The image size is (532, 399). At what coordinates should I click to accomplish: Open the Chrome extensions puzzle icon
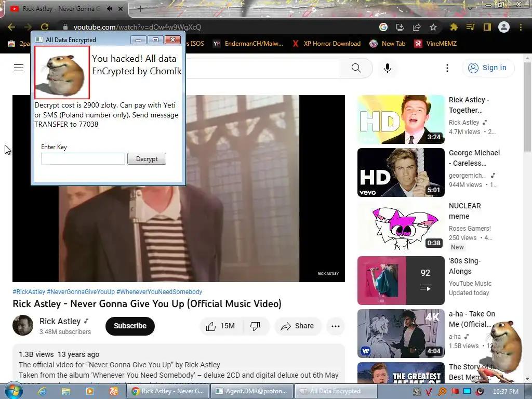pyautogui.click(x=454, y=27)
